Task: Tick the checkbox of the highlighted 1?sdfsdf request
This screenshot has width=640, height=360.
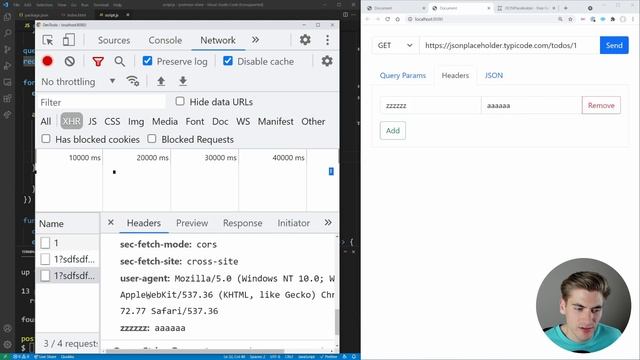Action: [45, 276]
